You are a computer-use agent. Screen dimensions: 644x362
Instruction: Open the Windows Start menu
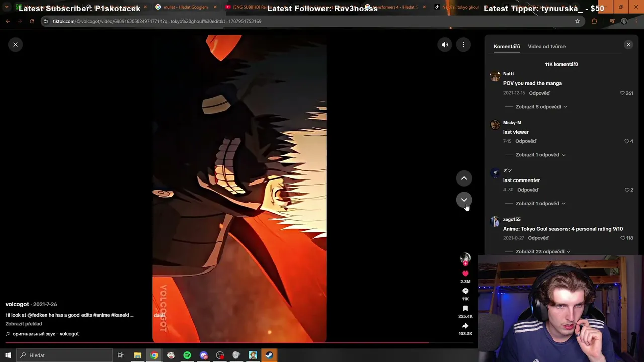tap(8, 355)
